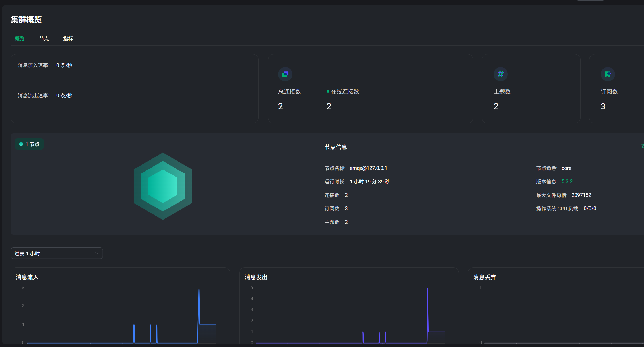The width and height of the screenshot is (644, 347).
Task: Open the version 5.3.2 link
Action: pyautogui.click(x=567, y=181)
